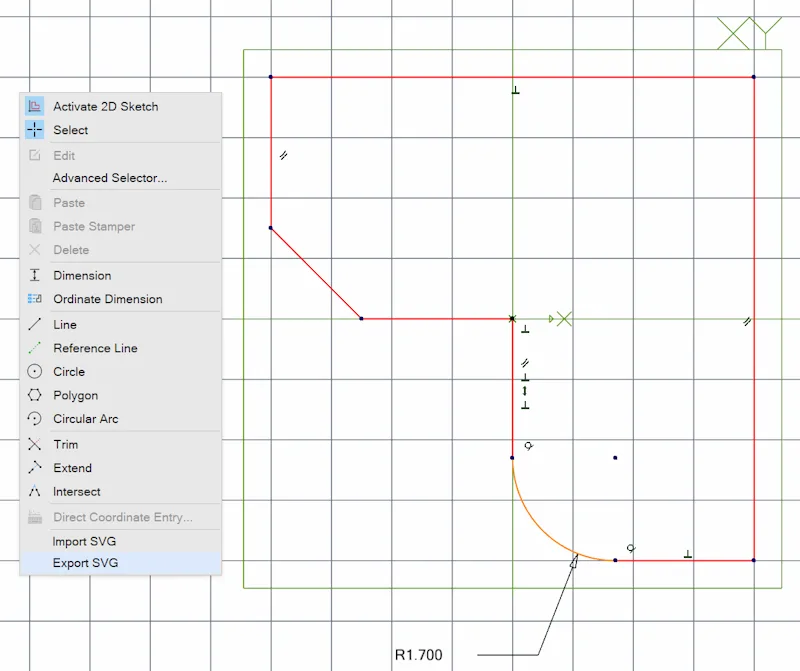Select the Circular Arc icon

point(35,418)
